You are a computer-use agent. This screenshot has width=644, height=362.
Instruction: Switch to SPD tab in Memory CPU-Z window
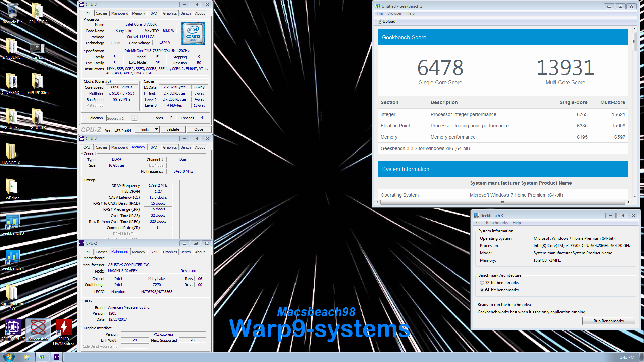(154, 147)
